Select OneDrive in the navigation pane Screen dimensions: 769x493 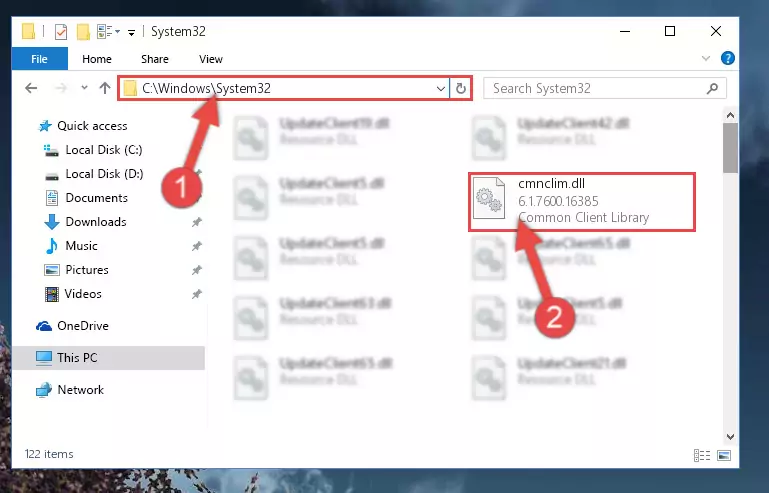point(83,326)
